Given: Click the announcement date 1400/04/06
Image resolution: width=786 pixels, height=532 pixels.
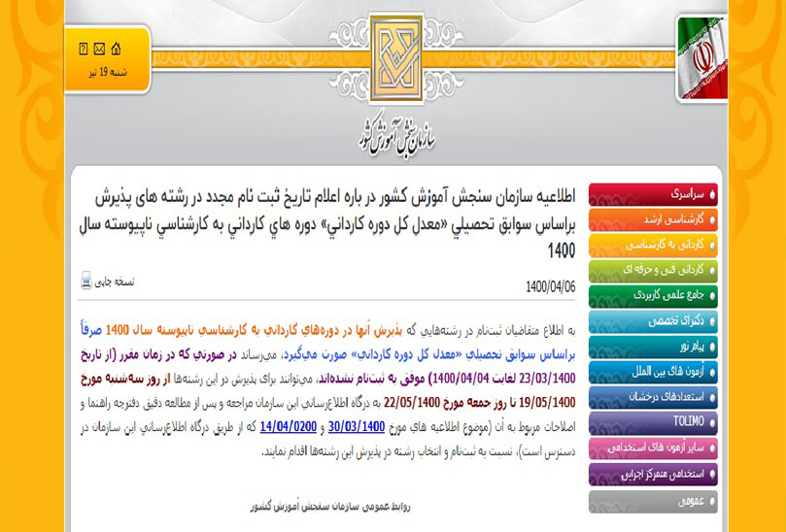Looking at the screenshot, I should click(x=551, y=287).
